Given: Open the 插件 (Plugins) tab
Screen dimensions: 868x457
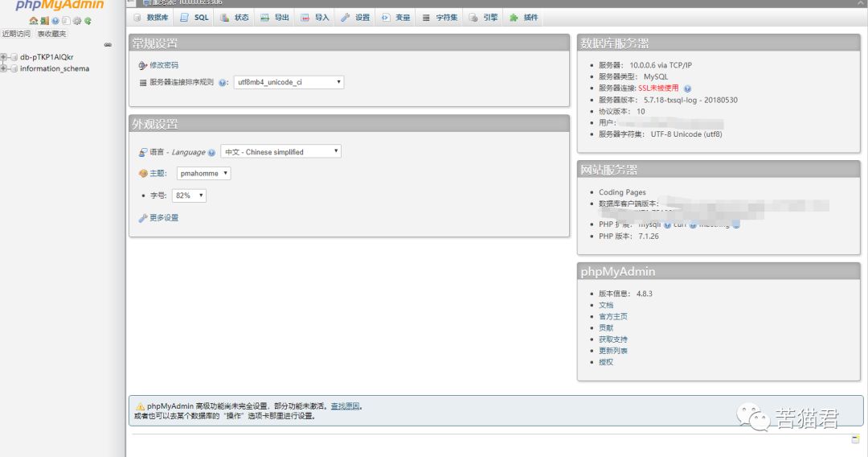Looking at the screenshot, I should [x=524, y=18].
